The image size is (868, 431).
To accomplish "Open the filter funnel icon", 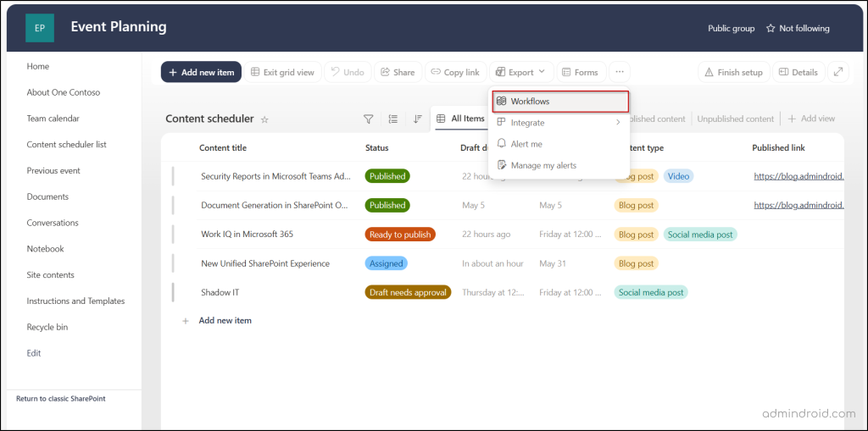I will 368,119.
